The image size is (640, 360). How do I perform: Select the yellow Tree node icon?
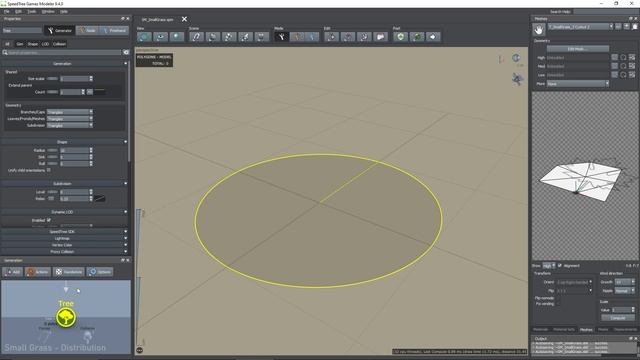[66, 317]
